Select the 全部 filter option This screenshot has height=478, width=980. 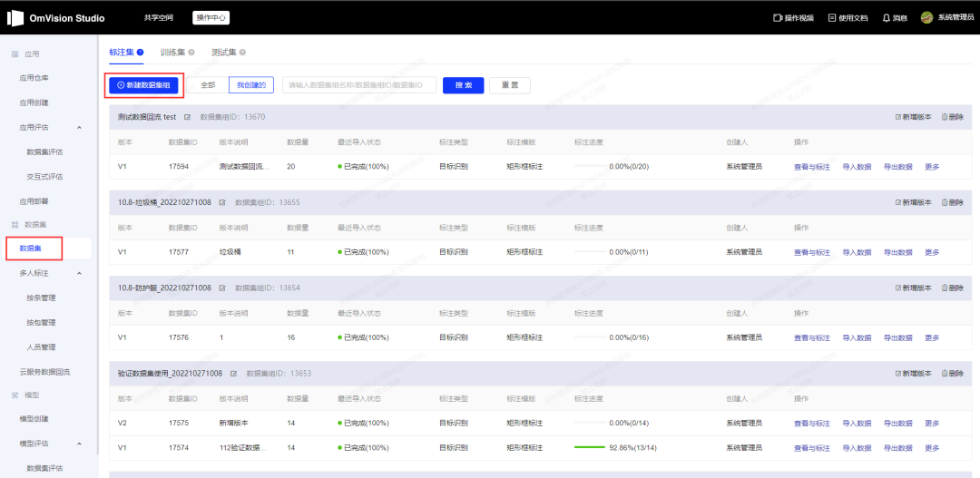pyautogui.click(x=208, y=85)
